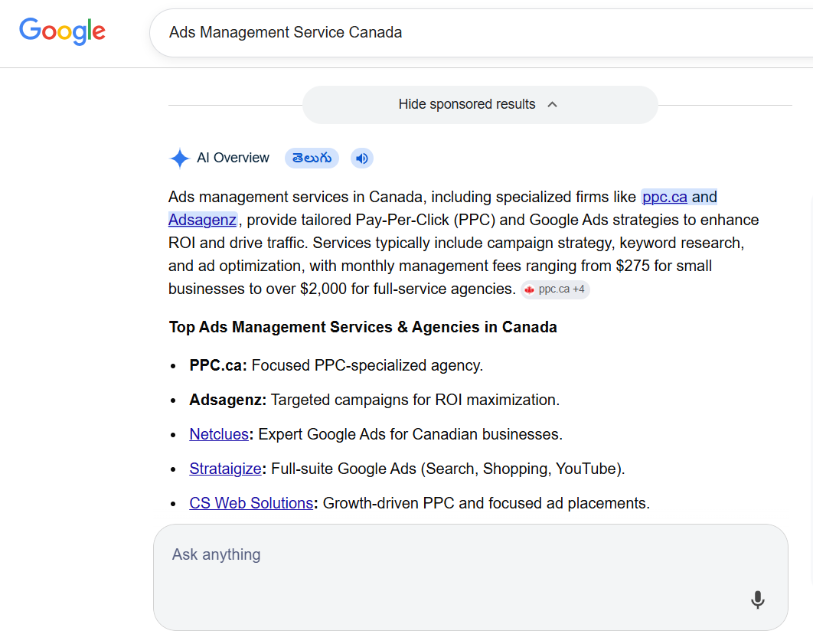Click the search box with Ads Management query
This screenshot has height=644, width=813.
(482, 33)
